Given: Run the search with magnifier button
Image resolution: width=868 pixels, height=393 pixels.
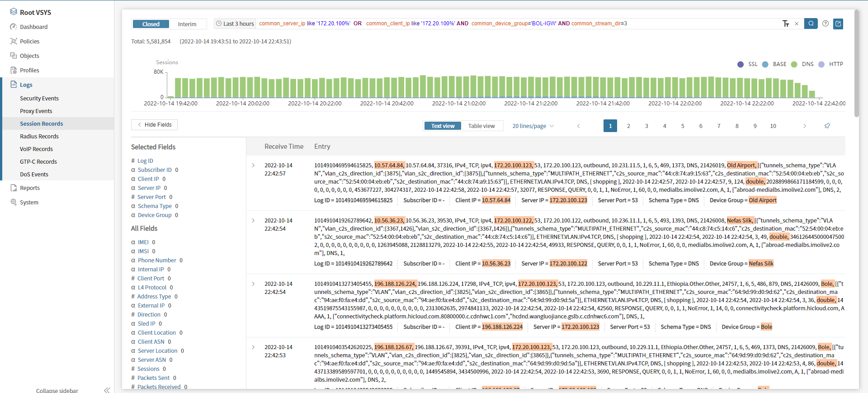Looking at the screenshot, I should point(811,24).
